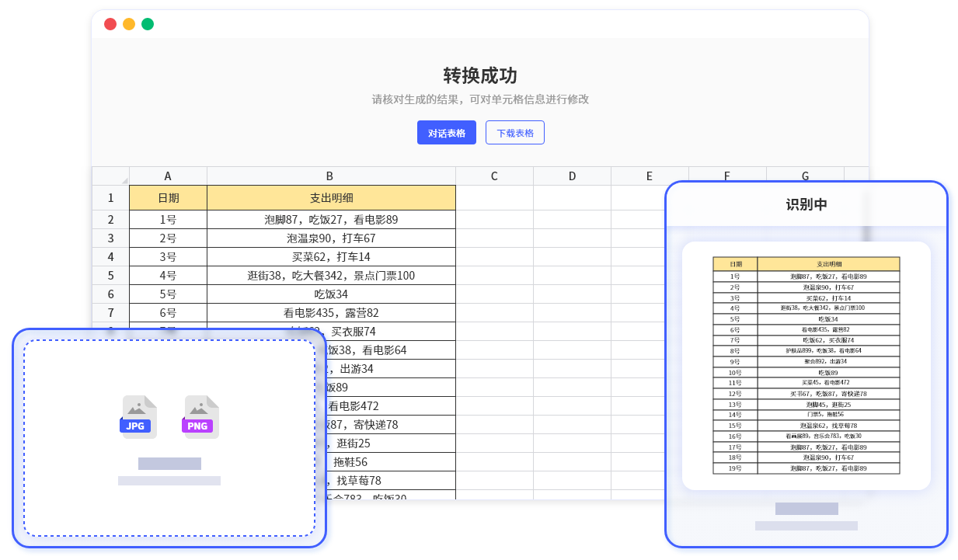Select the cell containing 1号
The height and width of the screenshot is (560, 958).
tap(168, 219)
